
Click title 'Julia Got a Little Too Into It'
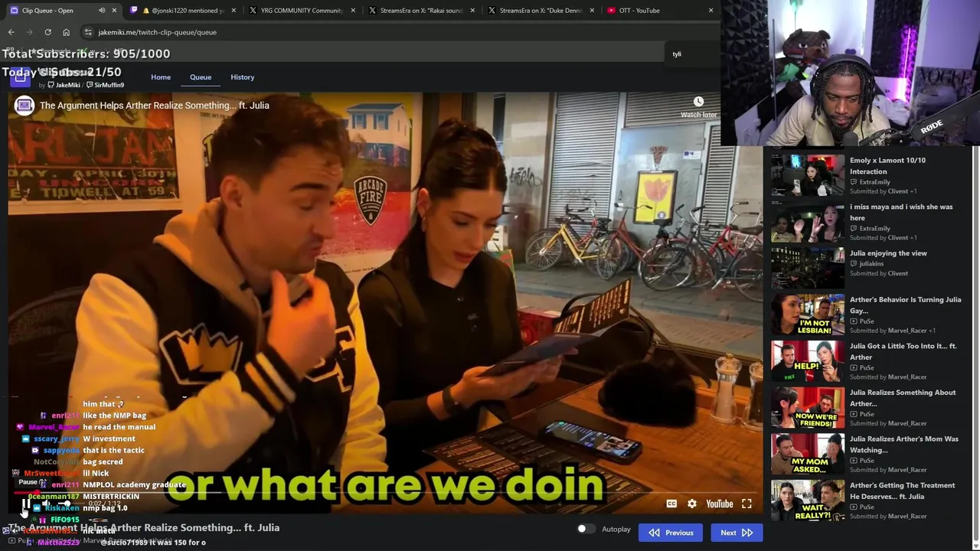click(903, 351)
